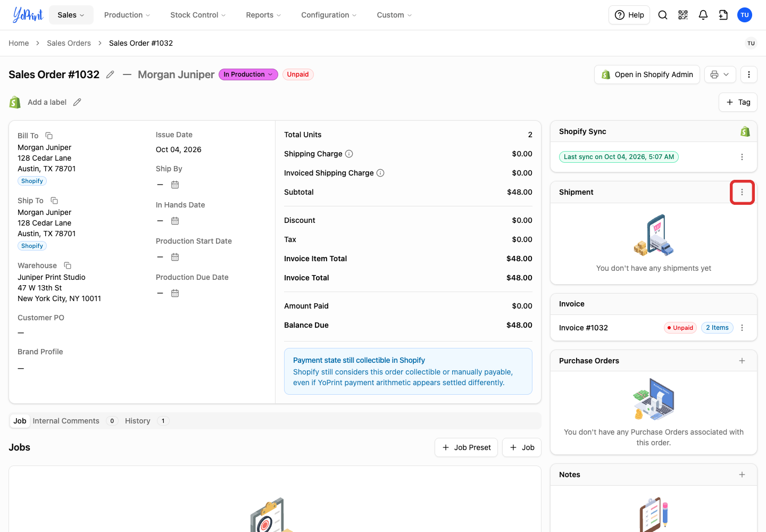Open the Production Due Date calendar picker
766x532 pixels.
pyautogui.click(x=175, y=293)
